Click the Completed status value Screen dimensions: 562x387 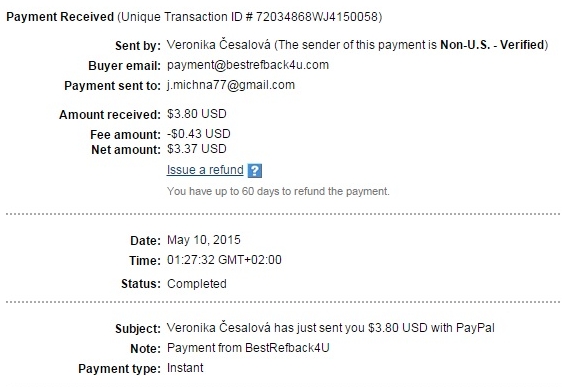click(x=197, y=284)
